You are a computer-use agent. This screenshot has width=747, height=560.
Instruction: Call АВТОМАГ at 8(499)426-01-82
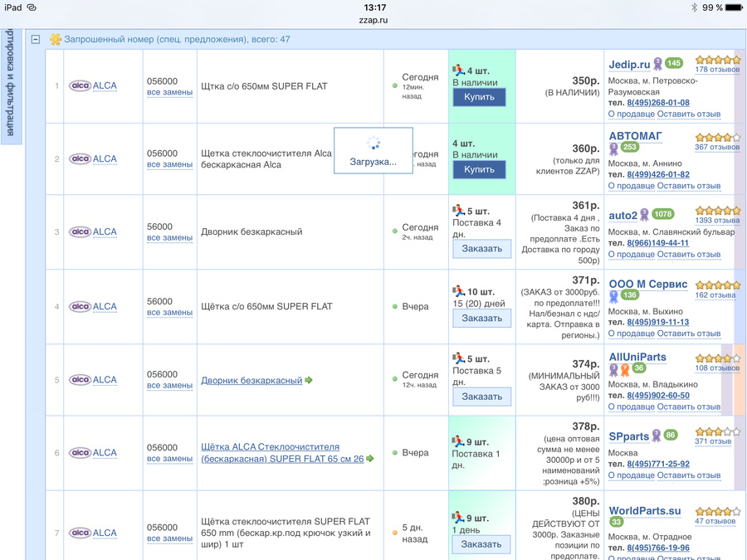[658, 175]
